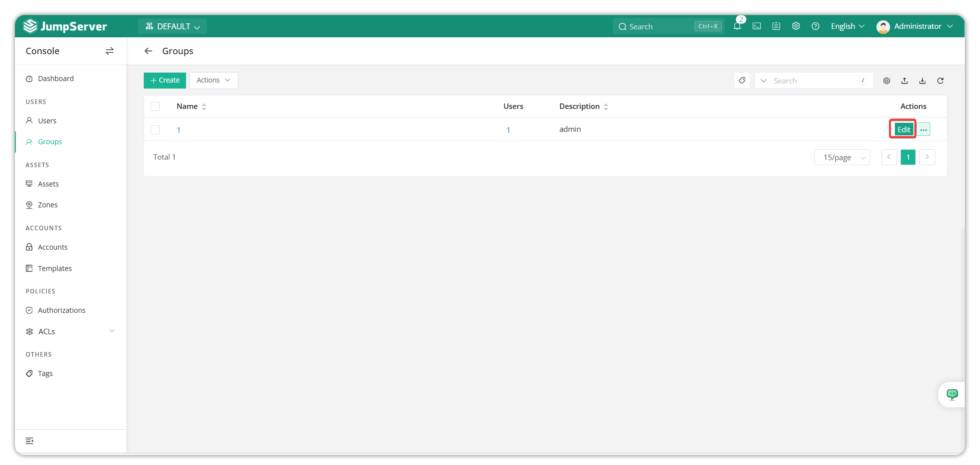Click the import upload icon

pyautogui.click(x=904, y=81)
